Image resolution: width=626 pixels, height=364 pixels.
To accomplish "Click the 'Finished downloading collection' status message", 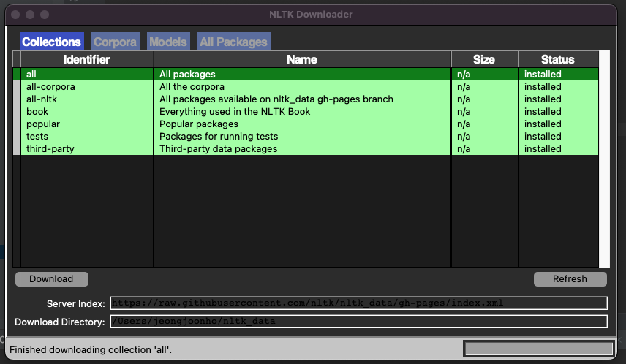I will [x=91, y=349].
